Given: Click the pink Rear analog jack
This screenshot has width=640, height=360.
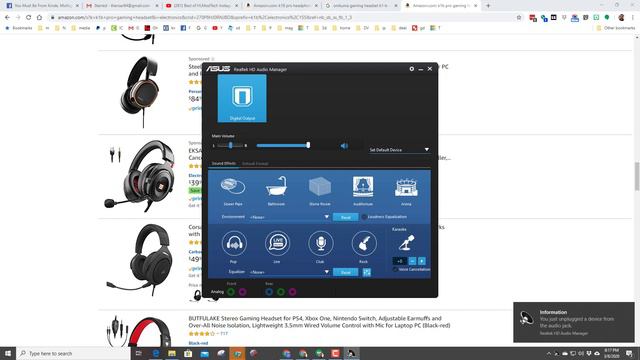Looking at the screenshot, I should coord(292,291).
